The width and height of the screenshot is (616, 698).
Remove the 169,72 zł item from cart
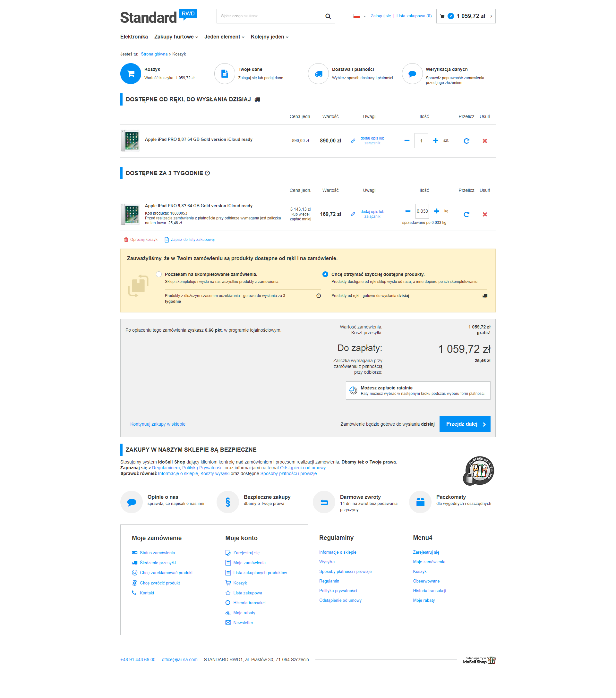pos(485,214)
